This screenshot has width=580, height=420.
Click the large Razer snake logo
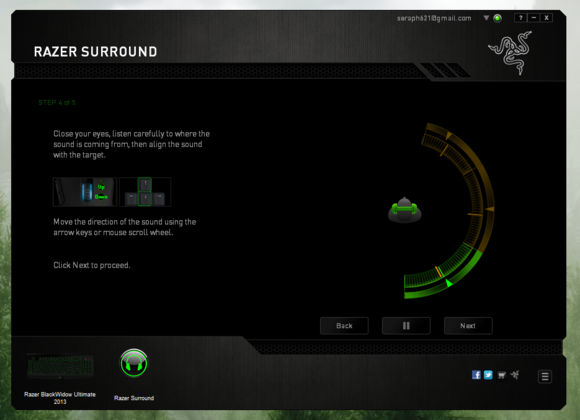[511, 53]
